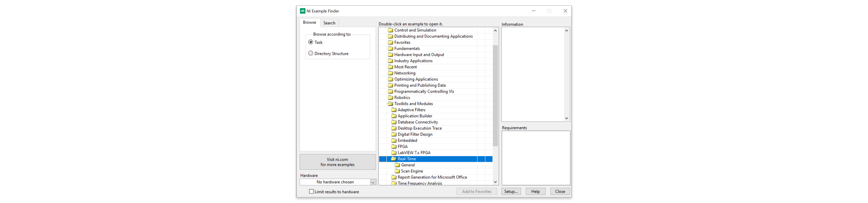The height and width of the screenshot is (203, 868).
Task: Click the Digital Filter Design folder icon
Action: (x=394, y=134)
